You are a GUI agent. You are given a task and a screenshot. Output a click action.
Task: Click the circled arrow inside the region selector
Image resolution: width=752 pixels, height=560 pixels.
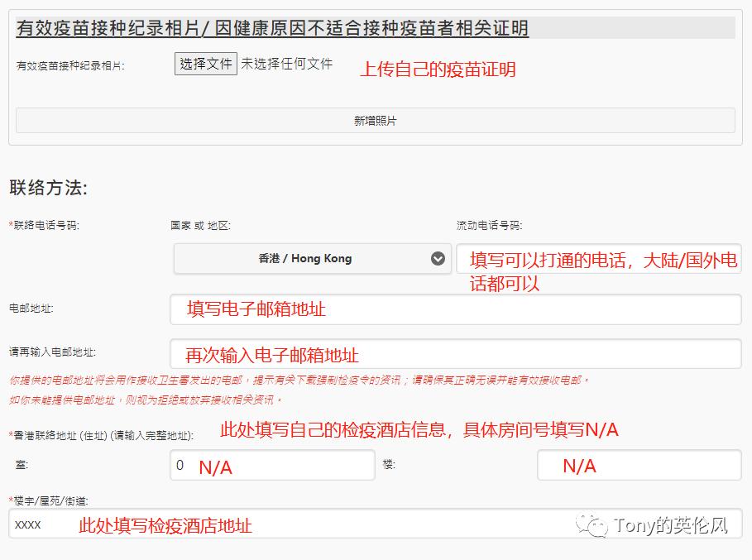tap(438, 258)
